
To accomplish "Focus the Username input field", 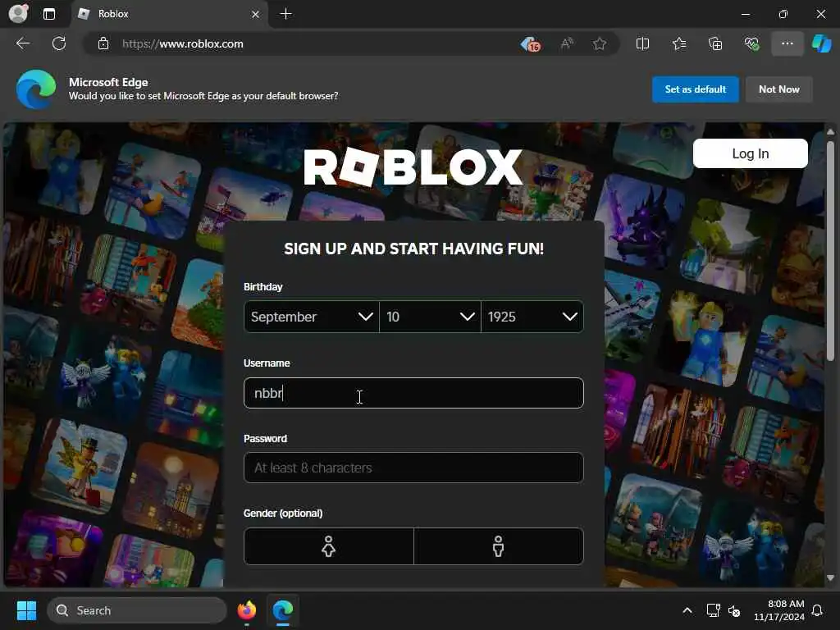I will coord(413,393).
